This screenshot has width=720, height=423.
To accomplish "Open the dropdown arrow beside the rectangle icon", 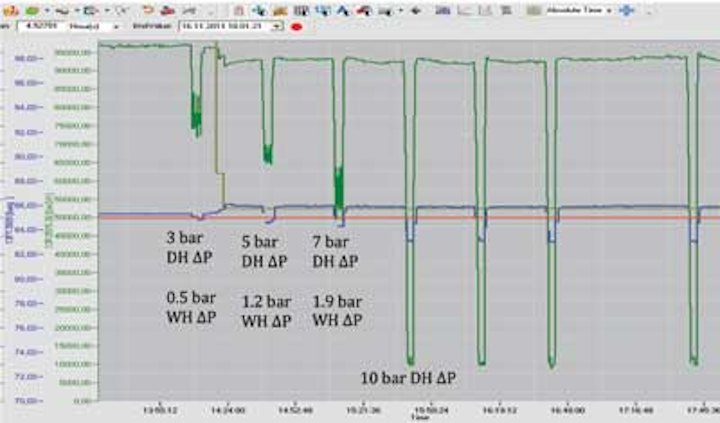I will (107, 10).
